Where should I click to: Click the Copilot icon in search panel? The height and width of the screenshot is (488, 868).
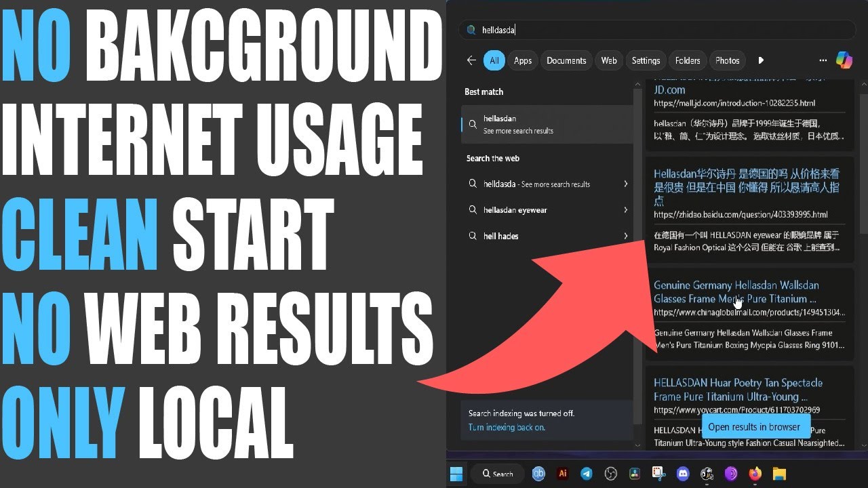point(844,60)
